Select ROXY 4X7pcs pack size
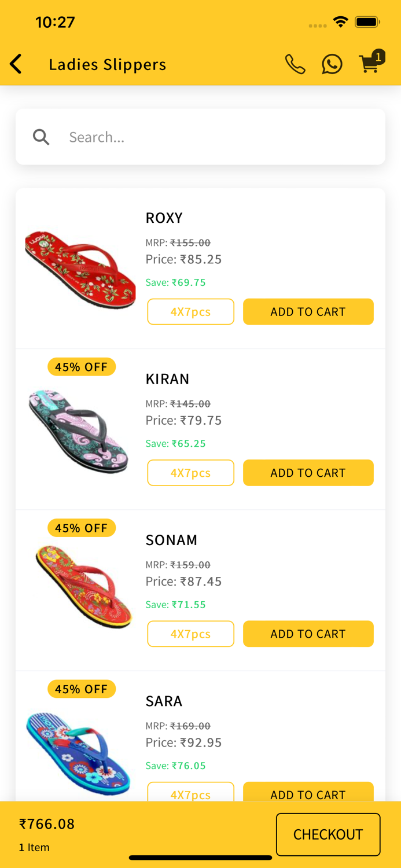The width and height of the screenshot is (401, 868). click(x=190, y=312)
